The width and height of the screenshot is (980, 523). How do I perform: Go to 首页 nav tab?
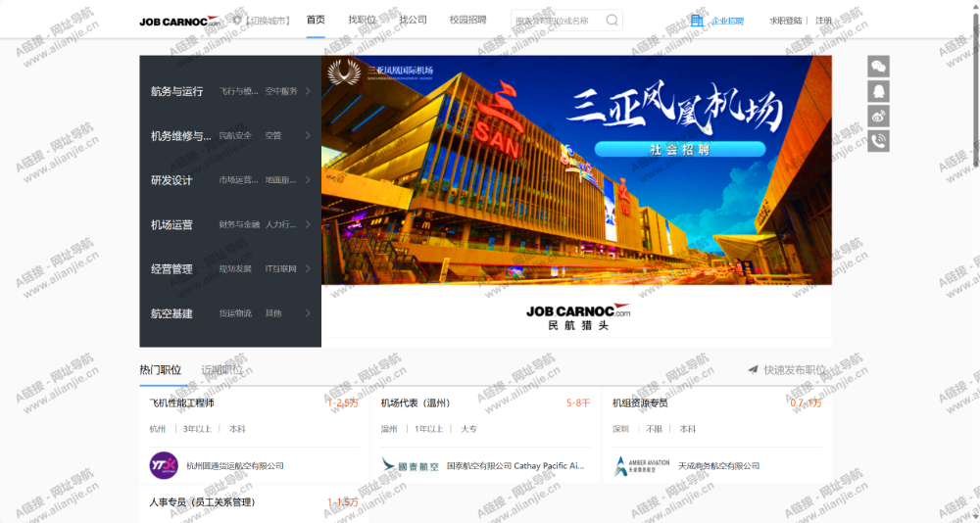[316, 20]
